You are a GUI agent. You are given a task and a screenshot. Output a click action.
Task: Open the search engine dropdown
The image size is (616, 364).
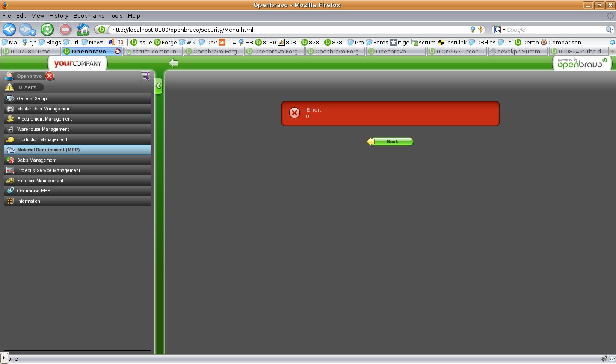[499, 30]
